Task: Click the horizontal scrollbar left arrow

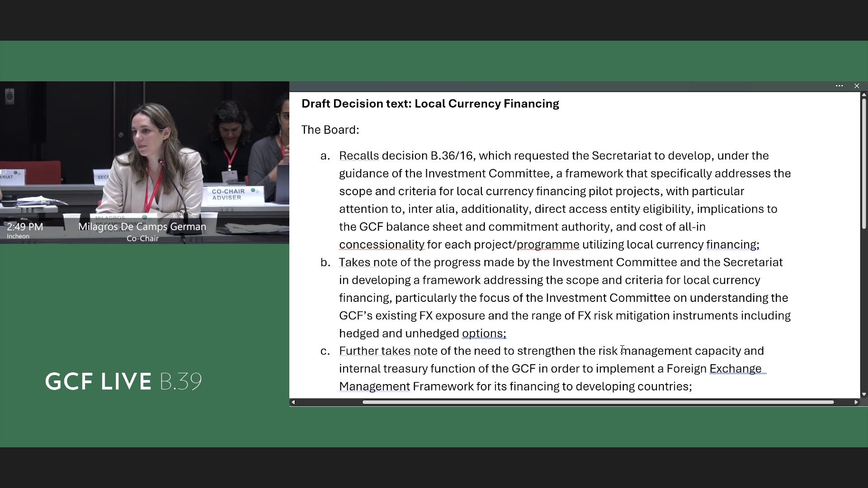Action: tap(293, 402)
